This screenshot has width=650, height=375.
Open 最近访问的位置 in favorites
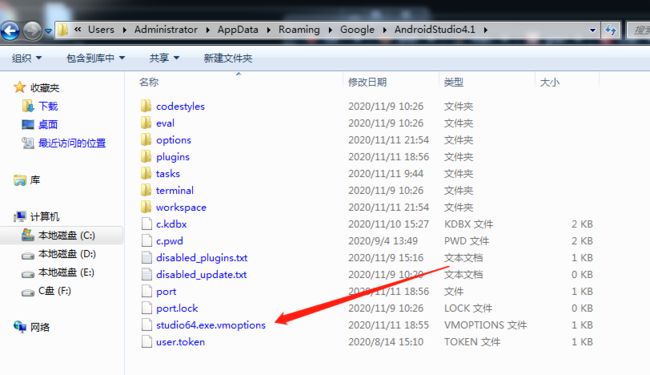click(x=72, y=143)
